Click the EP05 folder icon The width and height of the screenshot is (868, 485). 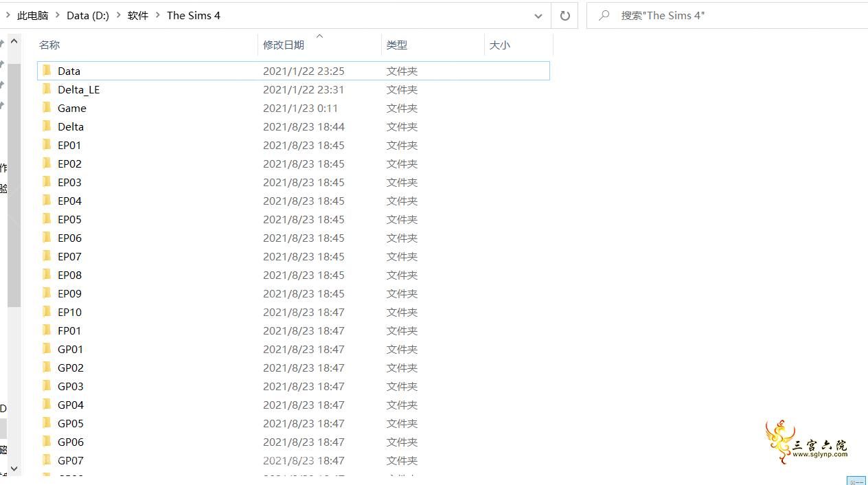click(x=47, y=219)
